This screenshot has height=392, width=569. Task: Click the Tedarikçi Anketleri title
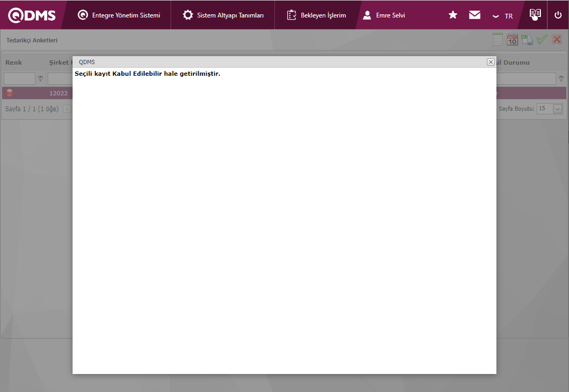[32, 40]
